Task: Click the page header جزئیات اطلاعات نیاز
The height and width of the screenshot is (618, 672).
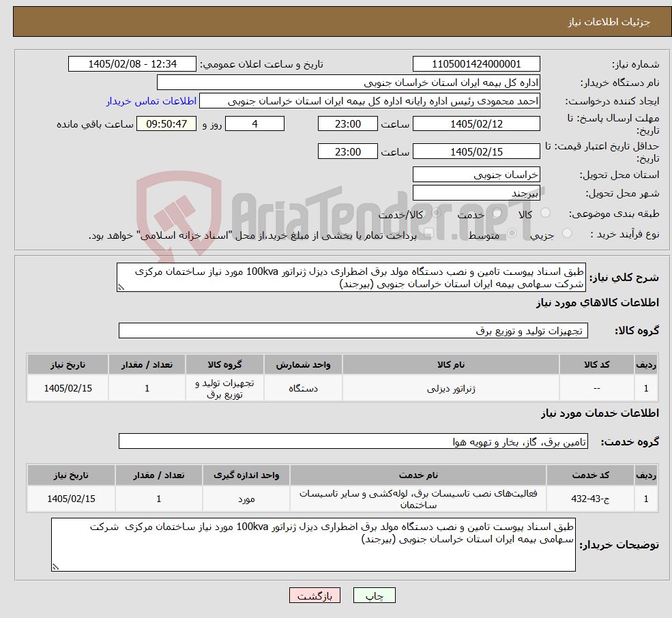Action: (609, 22)
